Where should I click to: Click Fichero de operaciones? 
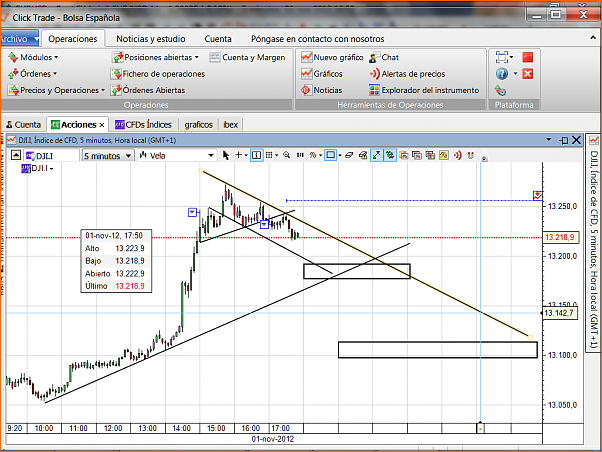pos(158,74)
